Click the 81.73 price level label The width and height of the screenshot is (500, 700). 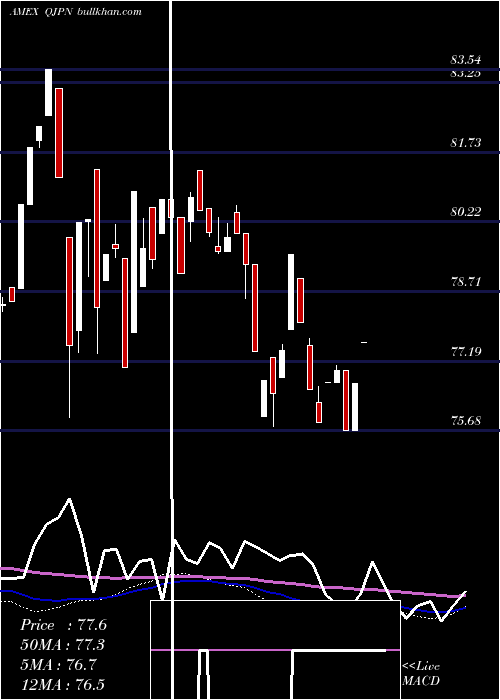pyautogui.click(x=466, y=143)
